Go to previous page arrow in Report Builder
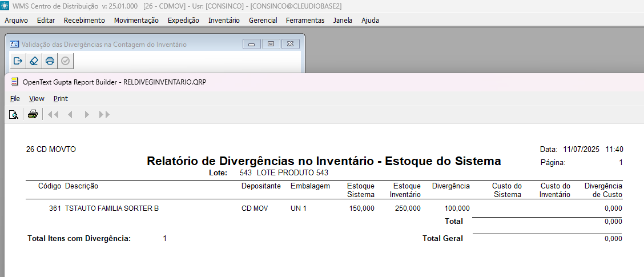The height and width of the screenshot is (277, 644). 70,115
